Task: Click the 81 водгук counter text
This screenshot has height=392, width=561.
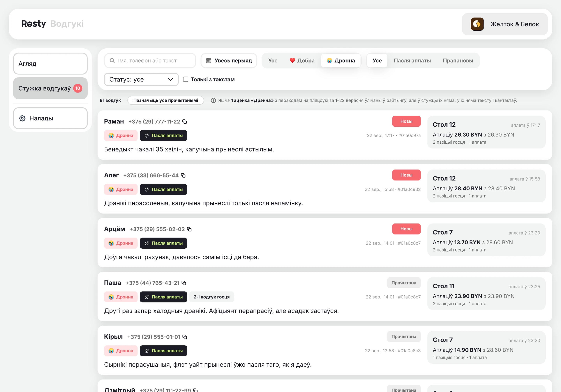Action: [x=110, y=101]
